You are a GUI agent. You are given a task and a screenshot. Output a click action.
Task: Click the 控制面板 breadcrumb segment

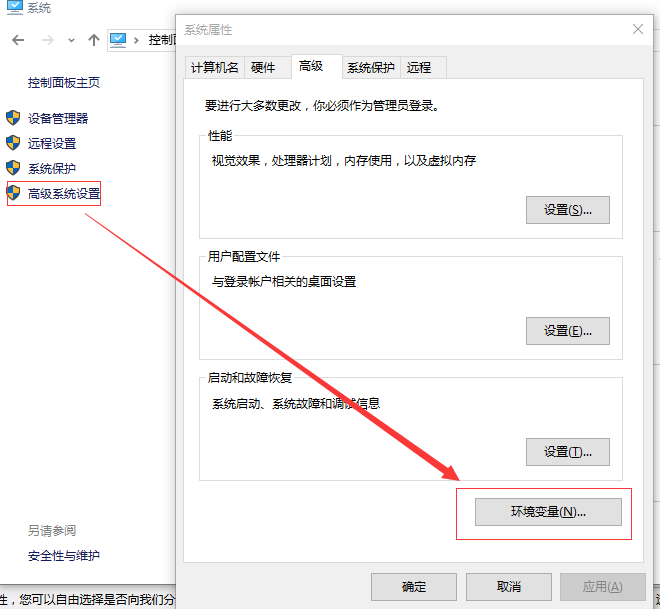tap(162, 40)
